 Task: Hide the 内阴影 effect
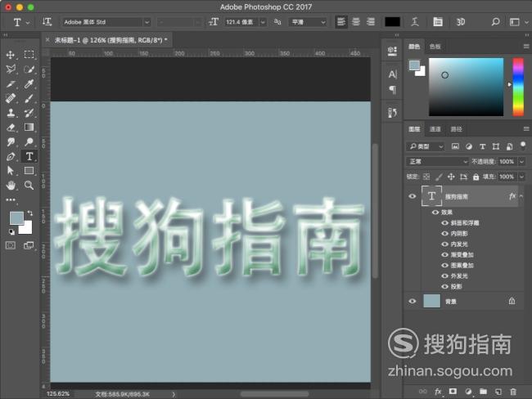[x=444, y=233]
